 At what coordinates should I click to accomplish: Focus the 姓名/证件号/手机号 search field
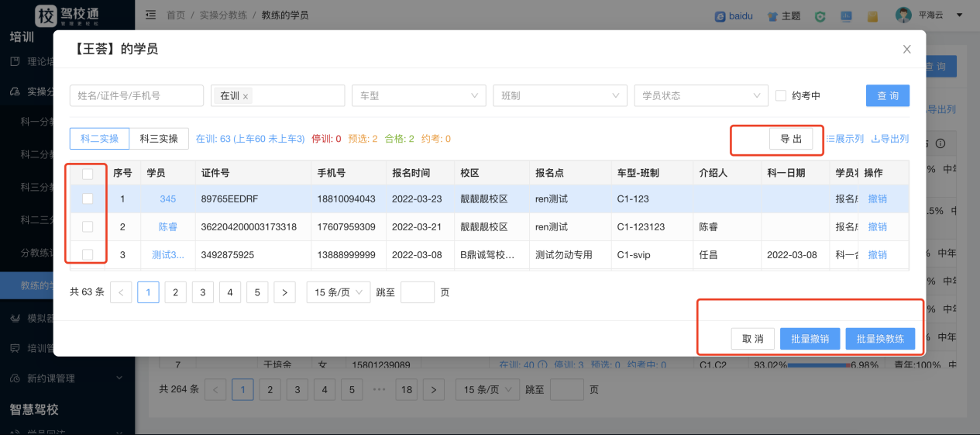click(136, 95)
